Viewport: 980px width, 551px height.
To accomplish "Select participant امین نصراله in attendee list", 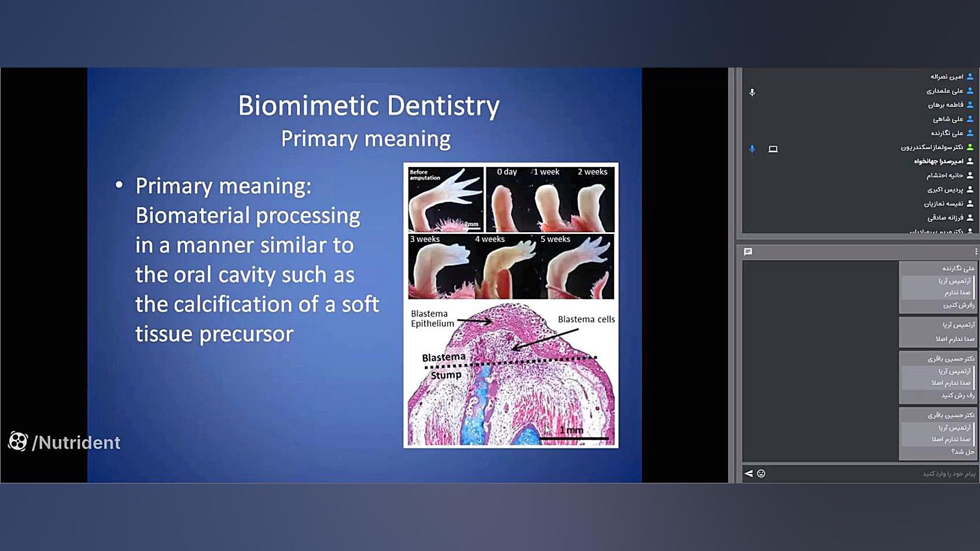I will pyautogui.click(x=946, y=77).
